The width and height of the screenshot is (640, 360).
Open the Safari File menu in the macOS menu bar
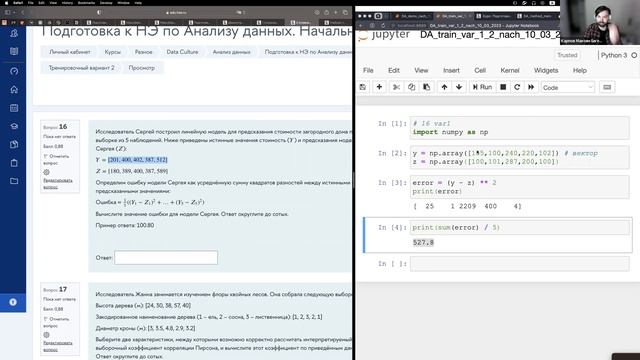click(x=30, y=2)
